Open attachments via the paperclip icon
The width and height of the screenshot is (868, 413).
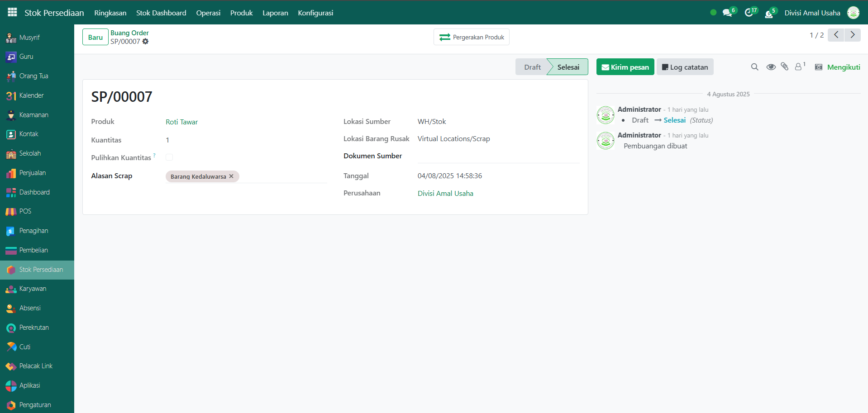(785, 67)
